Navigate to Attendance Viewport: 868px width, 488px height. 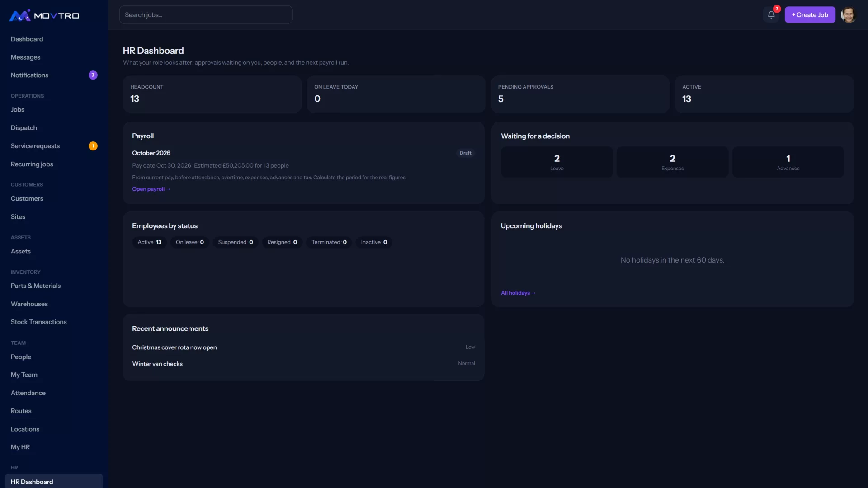[54, 393]
